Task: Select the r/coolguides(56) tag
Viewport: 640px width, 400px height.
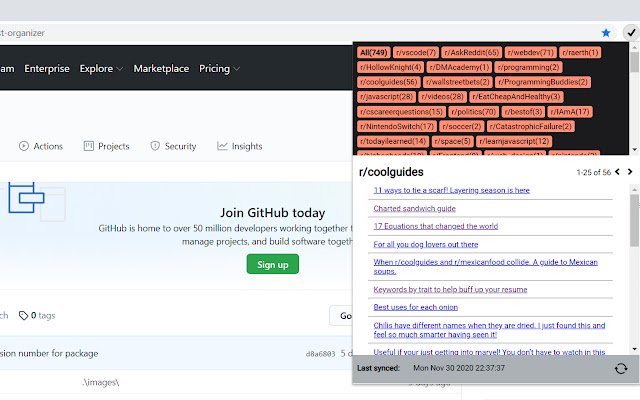Action: coord(389,82)
